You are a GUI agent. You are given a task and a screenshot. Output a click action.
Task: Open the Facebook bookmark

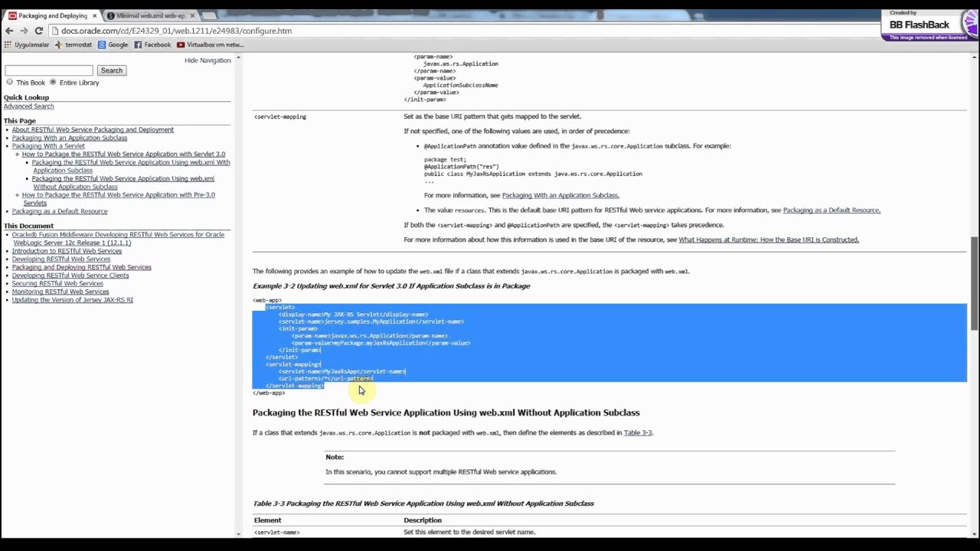(152, 44)
